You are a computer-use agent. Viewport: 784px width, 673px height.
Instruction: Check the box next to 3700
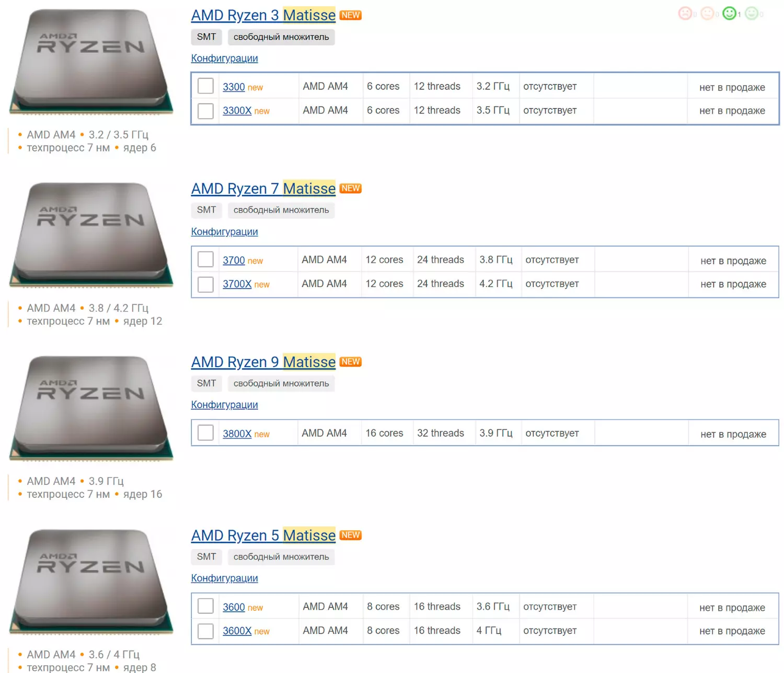[x=205, y=260]
